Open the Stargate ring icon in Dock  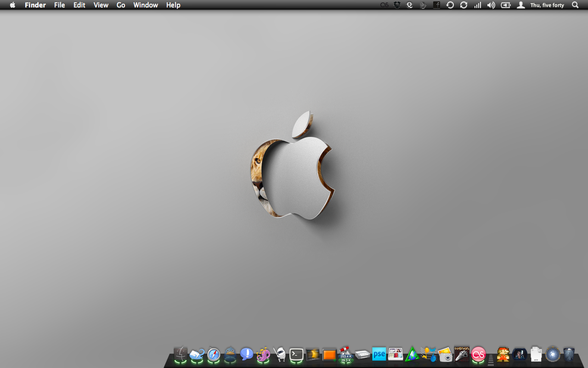(x=553, y=355)
